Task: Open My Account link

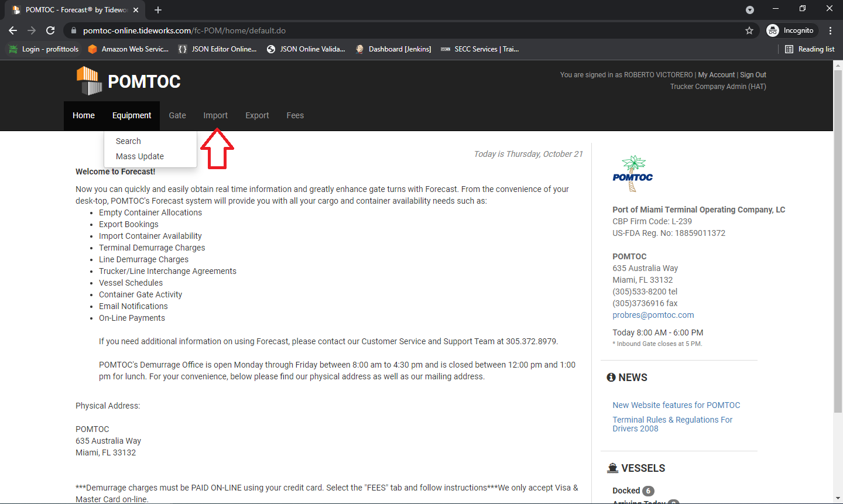Action: tap(716, 75)
